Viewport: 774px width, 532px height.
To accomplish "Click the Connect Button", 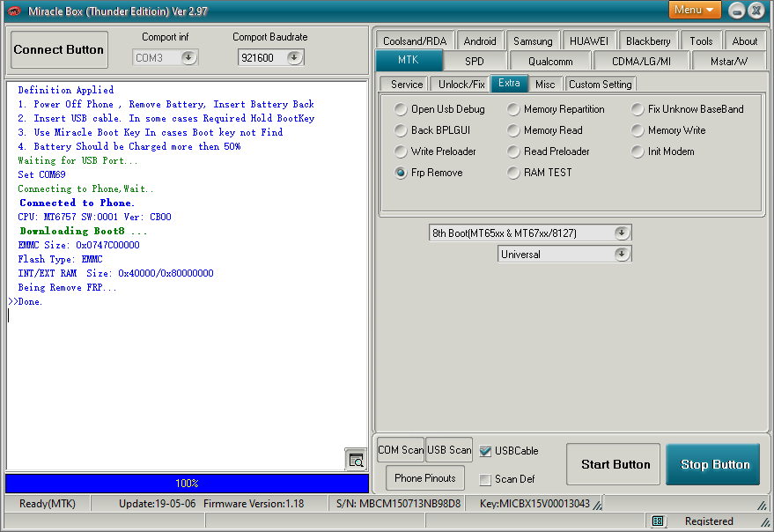I will (59, 50).
